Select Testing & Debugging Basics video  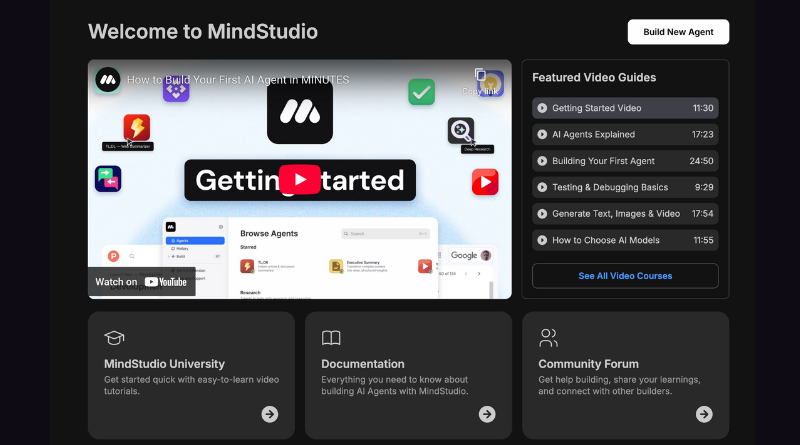[625, 187]
